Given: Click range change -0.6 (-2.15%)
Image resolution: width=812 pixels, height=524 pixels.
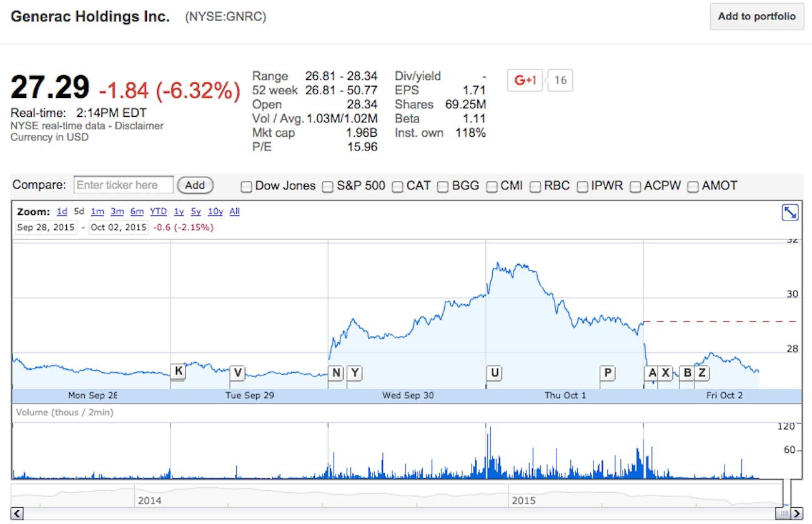Looking at the screenshot, I should click(x=184, y=227).
